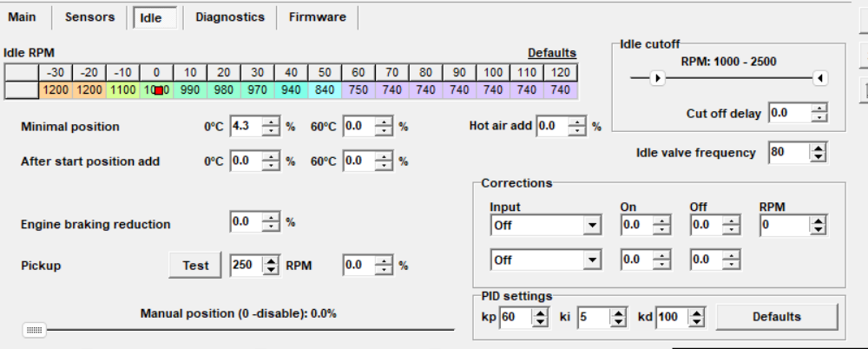
Task: Click the Cut off delay spinner arrows
Action: pos(819,113)
